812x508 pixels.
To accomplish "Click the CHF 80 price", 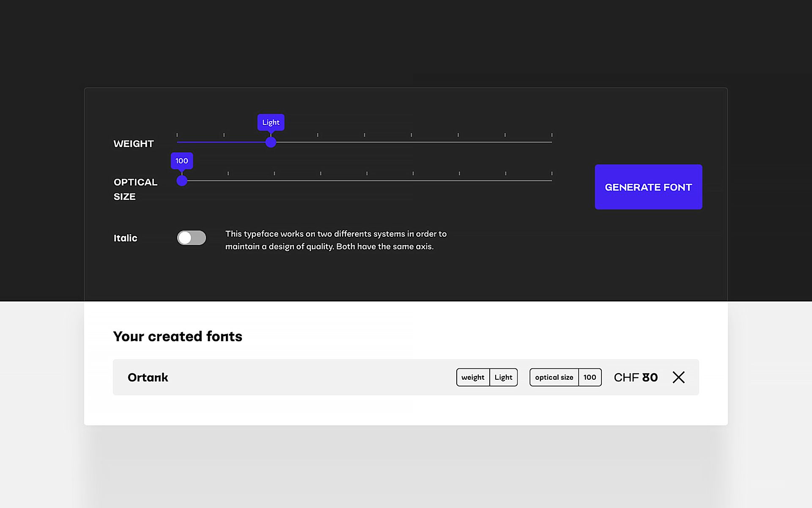I will (636, 377).
